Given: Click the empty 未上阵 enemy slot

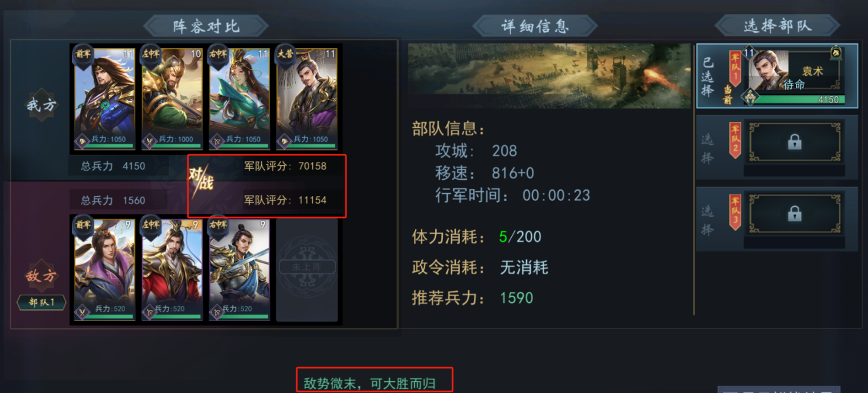Looking at the screenshot, I should 307,269.
